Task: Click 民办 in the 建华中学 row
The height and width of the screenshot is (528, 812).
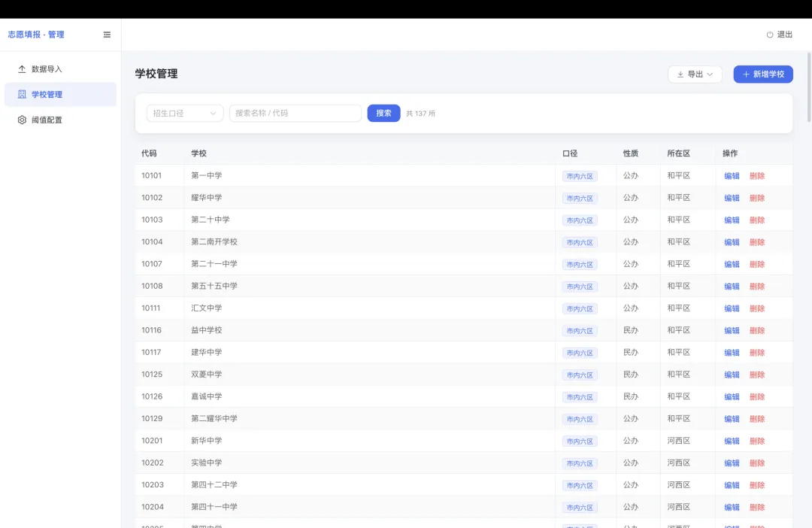Action: click(x=631, y=352)
